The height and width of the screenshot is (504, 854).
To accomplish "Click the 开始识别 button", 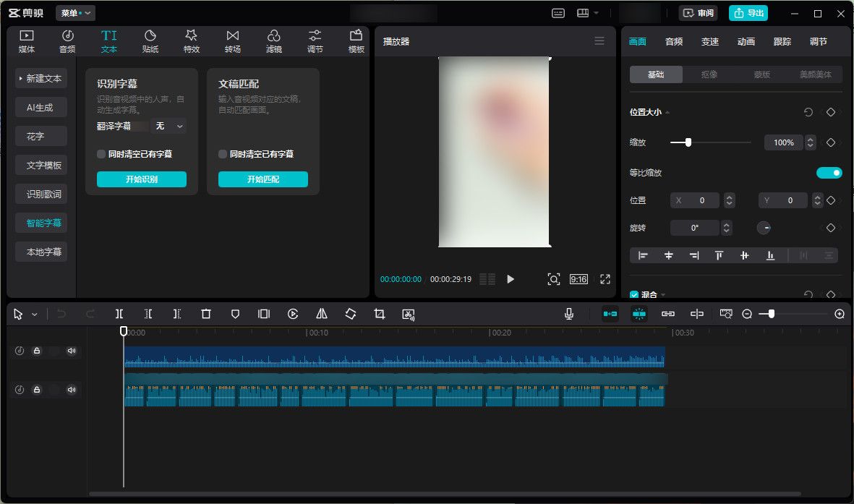I will (x=142, y=179).
